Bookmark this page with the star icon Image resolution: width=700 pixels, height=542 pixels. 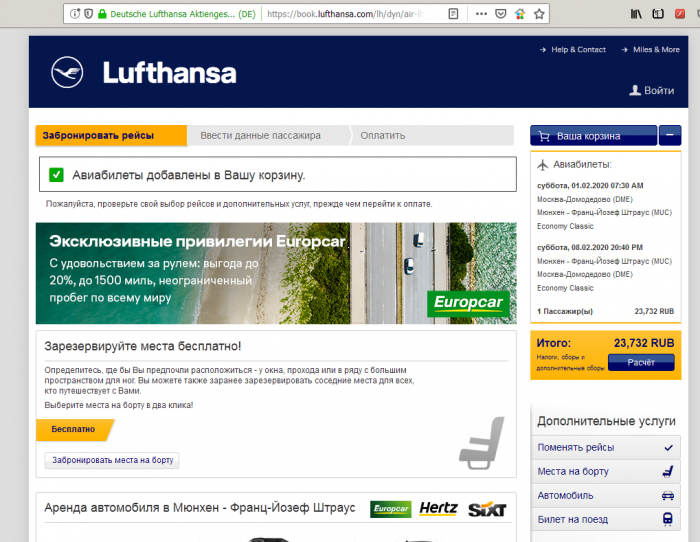coord(539,14)
